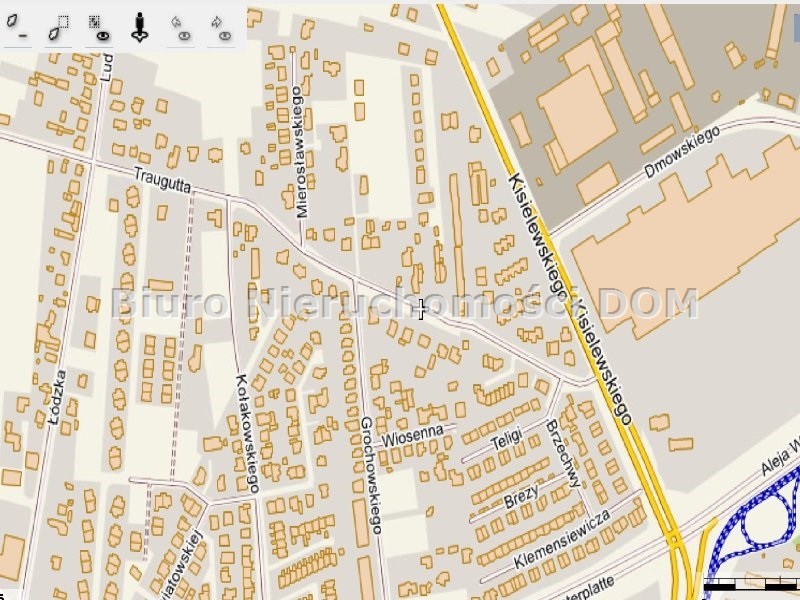Viewport: 800px width, 600px height.
Task: Select the zoom-out pointer tool
Action: click(x=16, y=27)
